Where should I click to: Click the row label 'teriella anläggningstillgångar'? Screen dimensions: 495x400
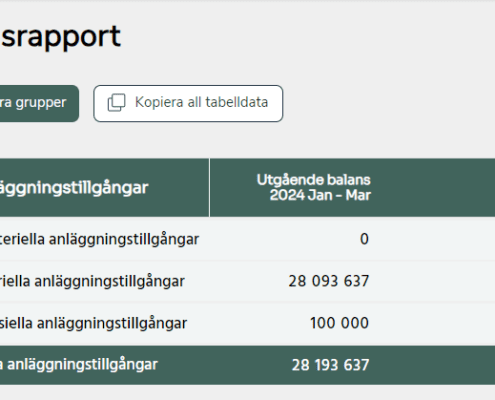click(99, 239)
